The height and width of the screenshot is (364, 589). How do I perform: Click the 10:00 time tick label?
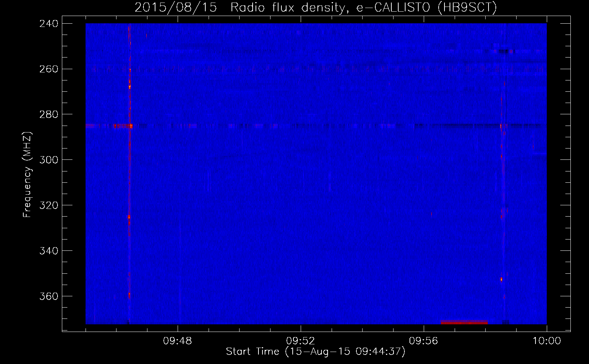[x=547, y=341]
